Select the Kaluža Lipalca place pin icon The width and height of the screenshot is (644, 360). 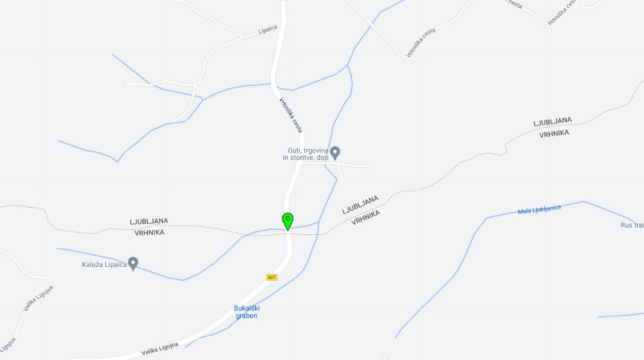pyautogui.click(x=133, y=264)
